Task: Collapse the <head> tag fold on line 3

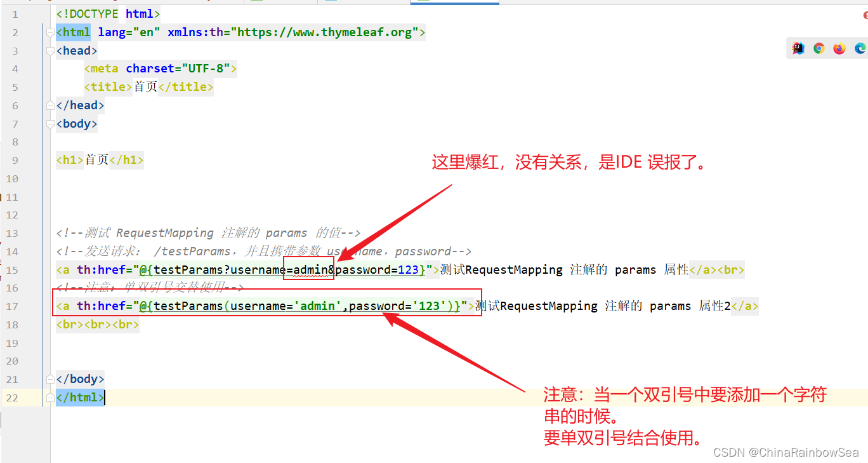Action: [x=51, y=51]
